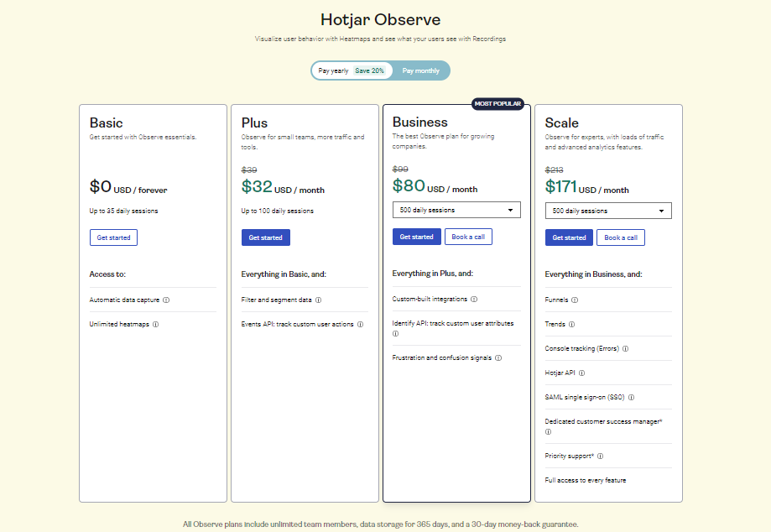771x532 pixels.
Task: Click Everything in Business, and: heading
Action: pyautogui.click(x=593, y=274)
